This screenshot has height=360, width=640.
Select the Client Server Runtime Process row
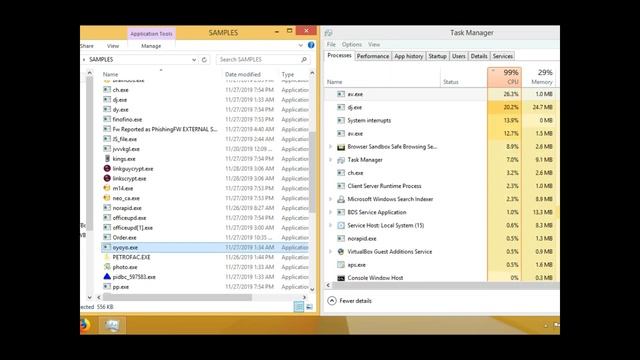pyautogui.click(x=442, y=186)
